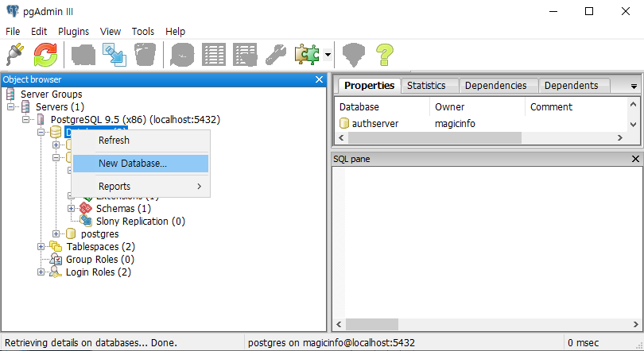
Task: Select the authserver row in Properties
Action: click(481, 123)
